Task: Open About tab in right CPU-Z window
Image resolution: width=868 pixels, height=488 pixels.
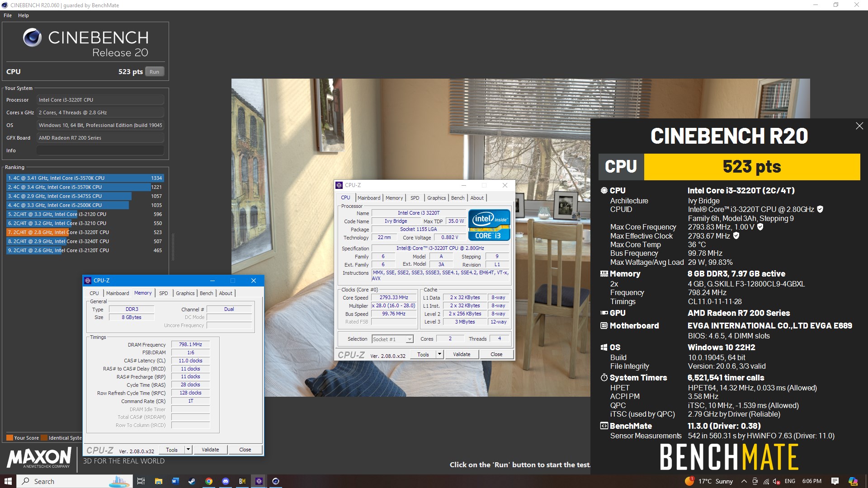Action: click(x=477, y=198)
